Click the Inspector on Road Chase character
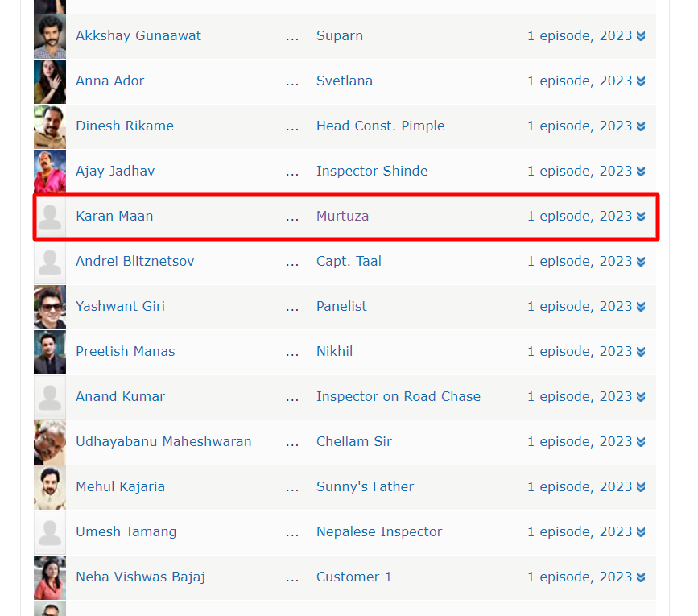698x616 pixels. point(398,396)
